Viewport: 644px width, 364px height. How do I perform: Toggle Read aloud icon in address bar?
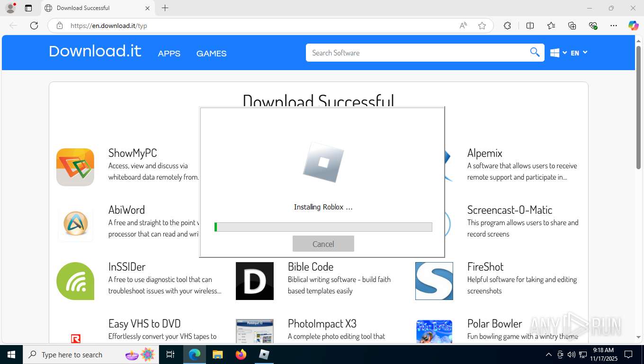(x=463, y=26)
